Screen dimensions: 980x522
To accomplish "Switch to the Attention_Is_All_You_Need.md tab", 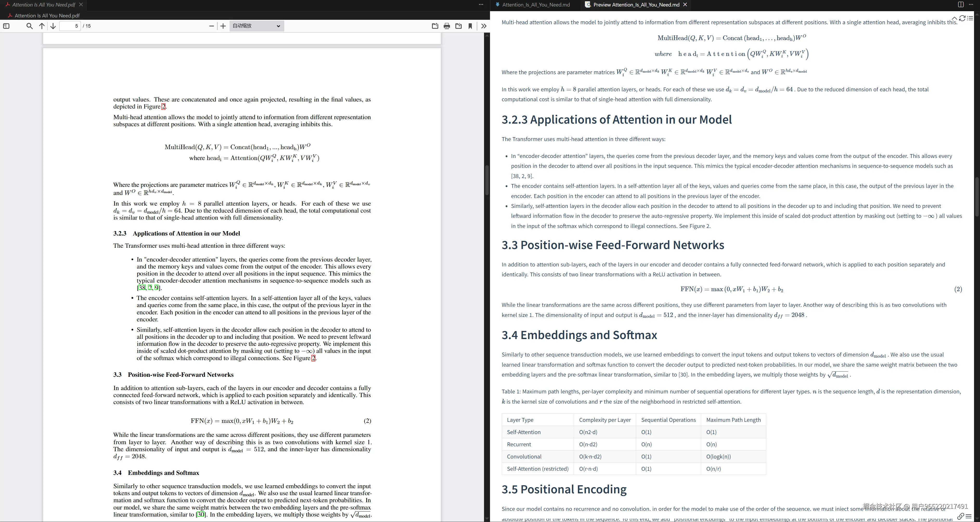I will point(536,5).
